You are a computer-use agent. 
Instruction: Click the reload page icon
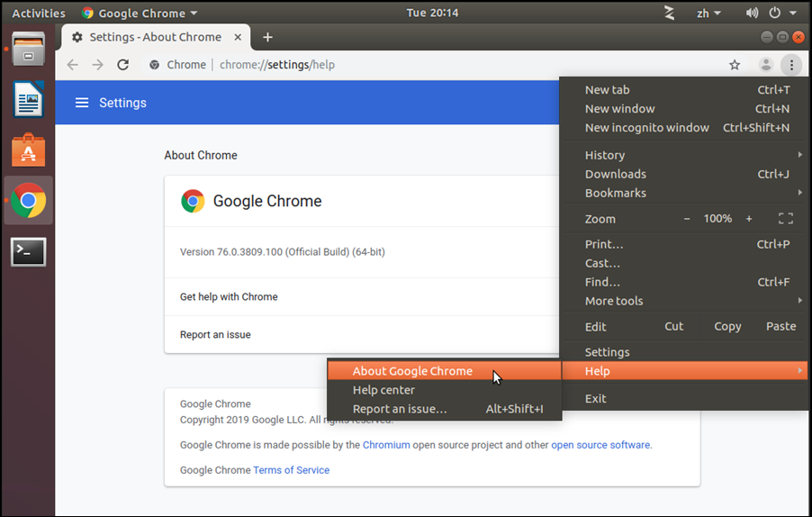[123, 65]
